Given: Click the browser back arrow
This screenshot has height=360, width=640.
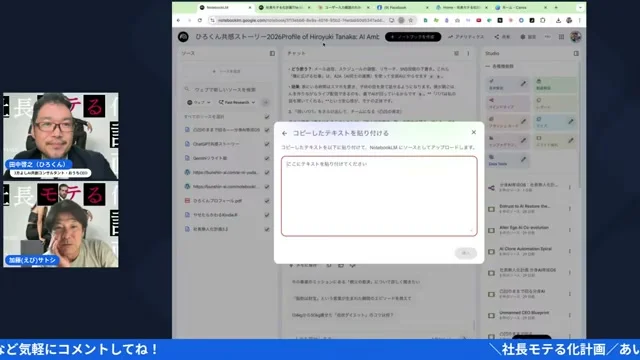Looking at the screenshot, I should (178, 20).
